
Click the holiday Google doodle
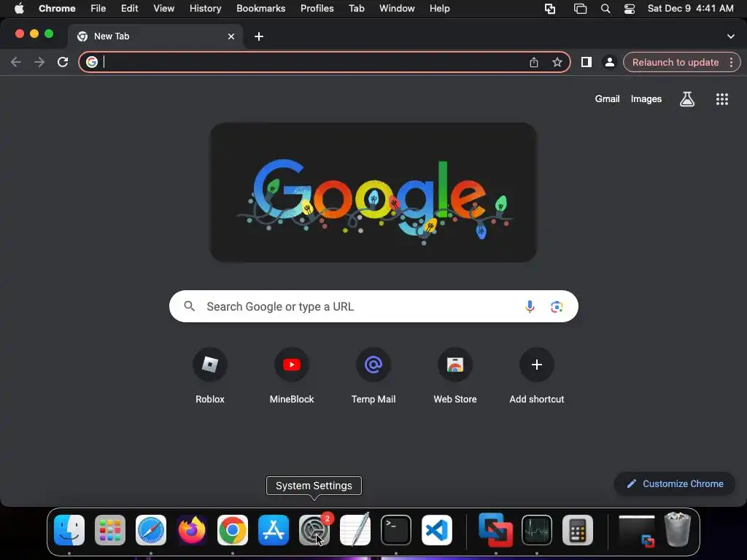coord(373,192)
